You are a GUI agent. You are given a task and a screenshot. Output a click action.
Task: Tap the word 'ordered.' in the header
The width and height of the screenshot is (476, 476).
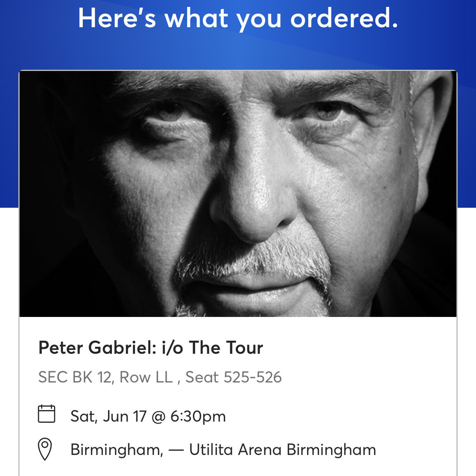click(344, 18)
